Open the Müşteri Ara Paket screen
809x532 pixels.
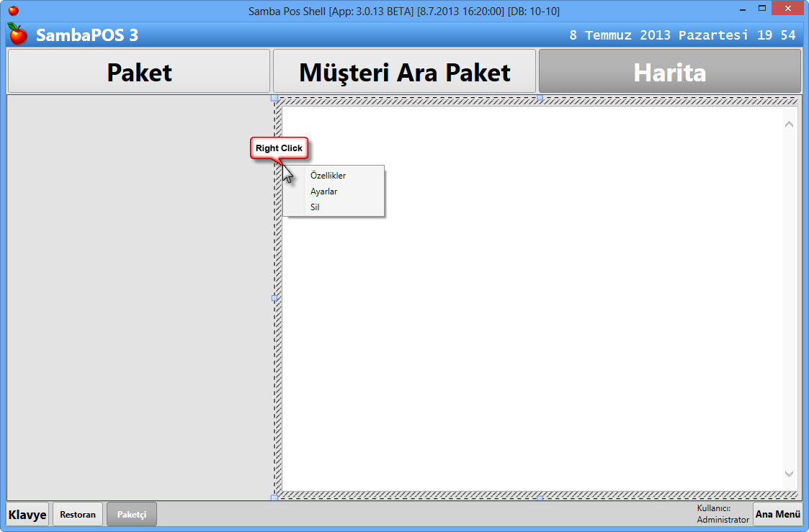coord(404,72)
